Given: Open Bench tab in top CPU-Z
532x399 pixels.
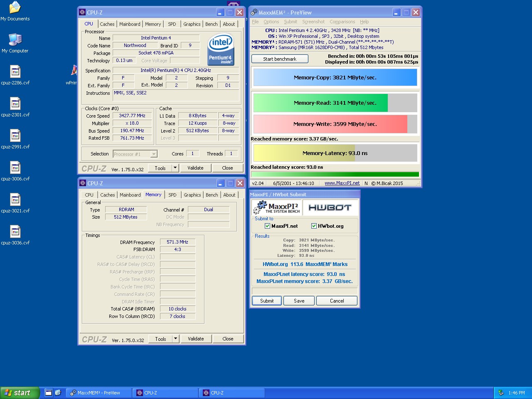Looking at the screenshot, I should pyautogui.click(x=212, y=24).
